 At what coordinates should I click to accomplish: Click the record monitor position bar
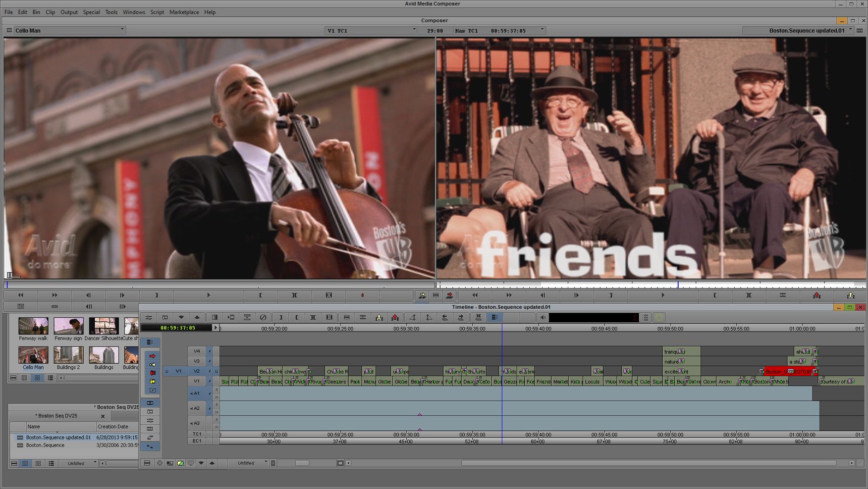(x=651, y=284)
